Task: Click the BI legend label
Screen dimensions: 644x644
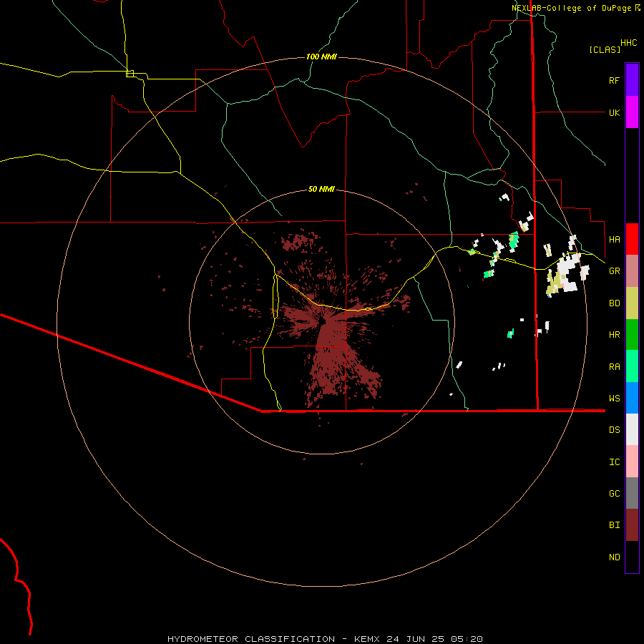Action: [x=614, y=525]
